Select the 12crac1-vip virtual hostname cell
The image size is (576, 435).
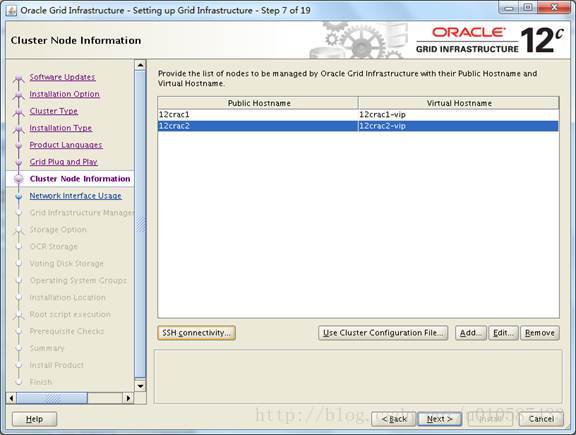coord(458,115)
